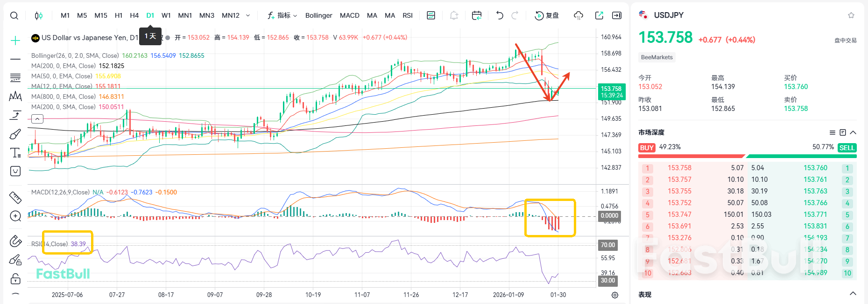
Task: Open the 复盘 replay mode
Action: point(547,15)
